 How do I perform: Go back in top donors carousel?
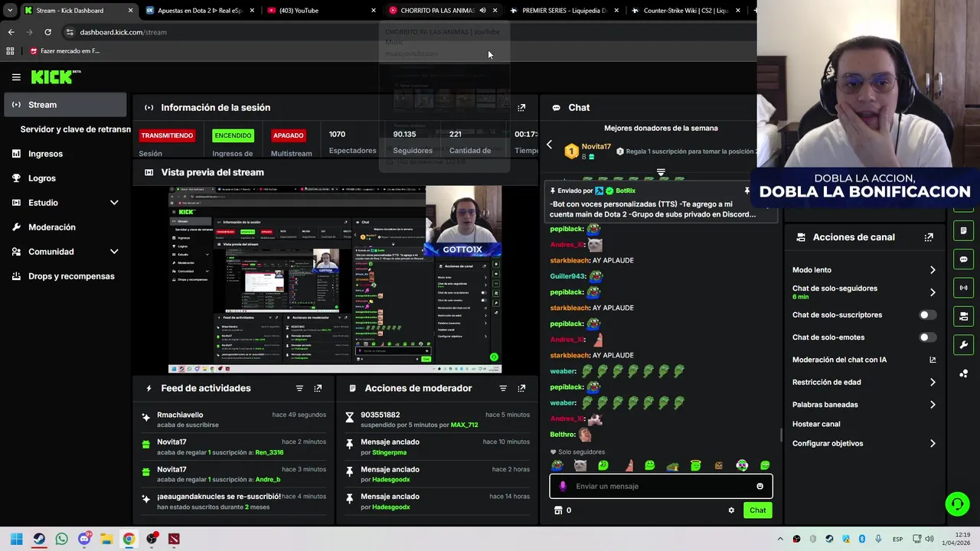point(549,145)
